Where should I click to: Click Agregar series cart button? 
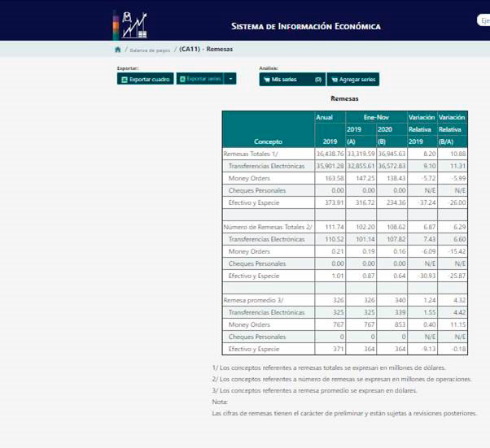[353, 80]
